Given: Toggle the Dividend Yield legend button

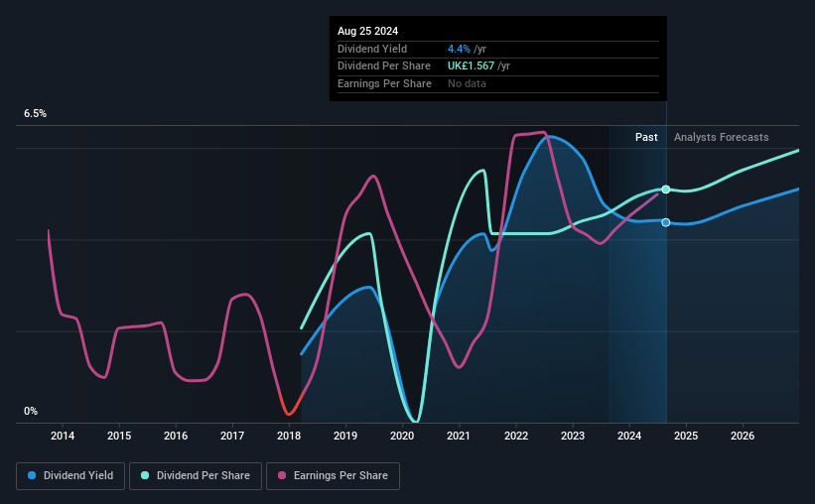Looking at the screenshot, I should tap(70, 476).
